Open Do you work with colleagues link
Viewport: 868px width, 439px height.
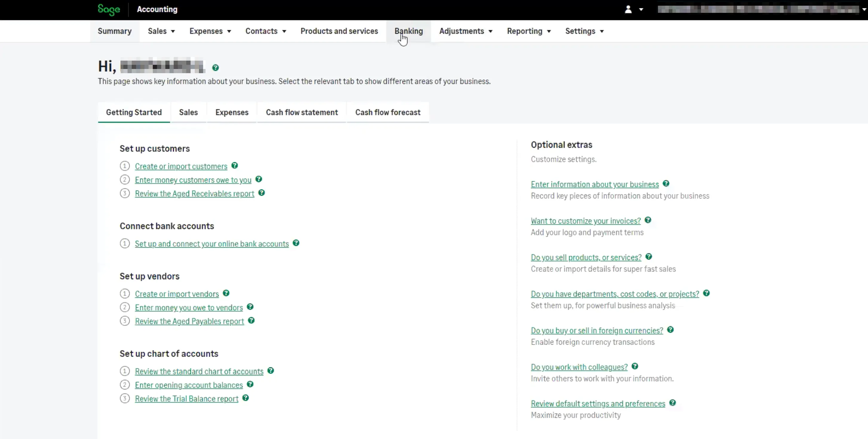pyautogui.click(x=579, y=367)
